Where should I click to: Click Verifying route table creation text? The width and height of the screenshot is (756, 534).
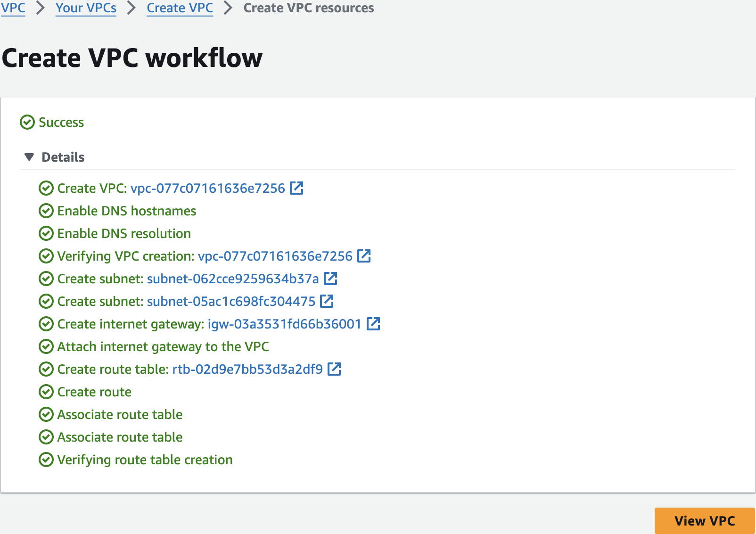[145, 460]
